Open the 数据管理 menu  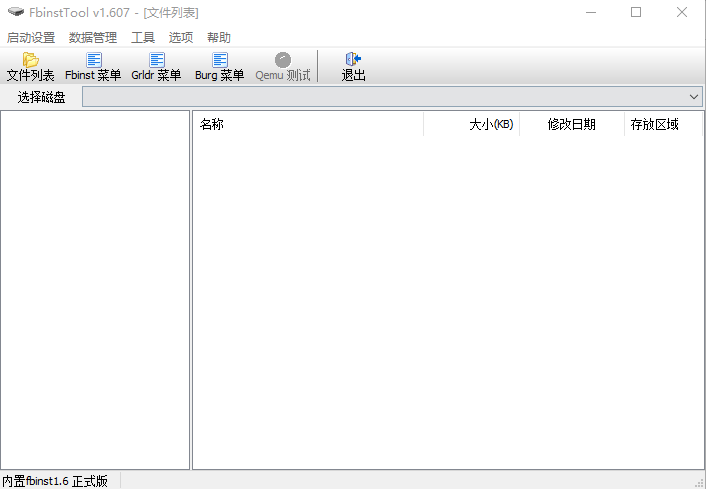click(93, 37)
